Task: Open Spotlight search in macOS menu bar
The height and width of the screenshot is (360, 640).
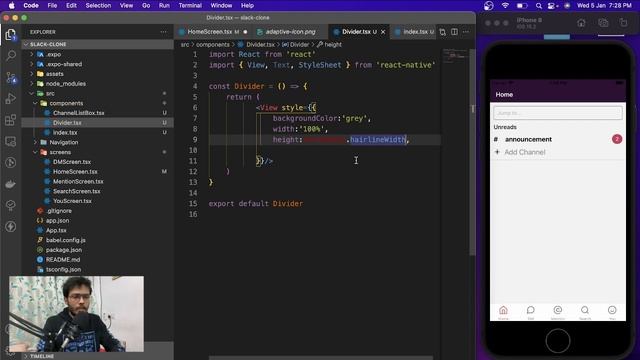Action: tap(539, 6)
